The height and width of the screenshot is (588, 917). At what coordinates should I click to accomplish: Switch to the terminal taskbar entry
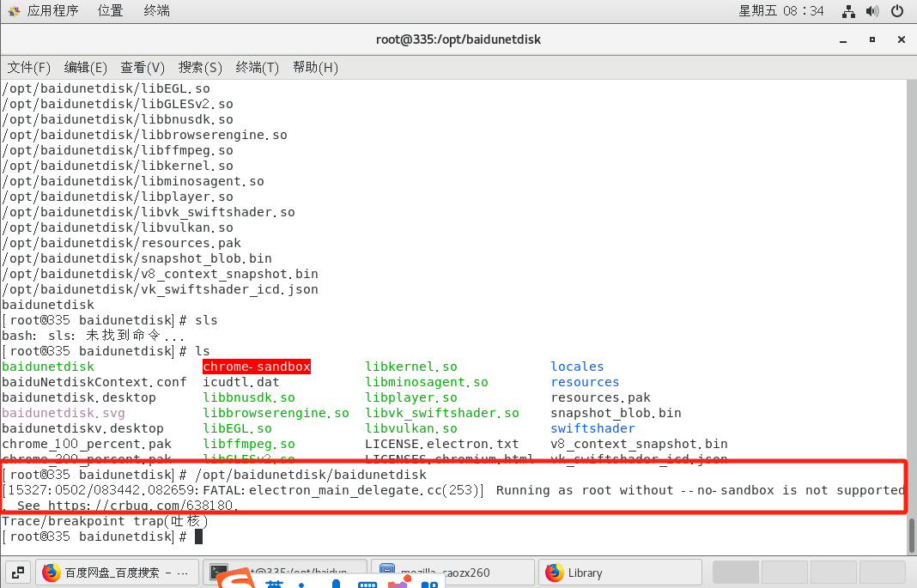285,573
